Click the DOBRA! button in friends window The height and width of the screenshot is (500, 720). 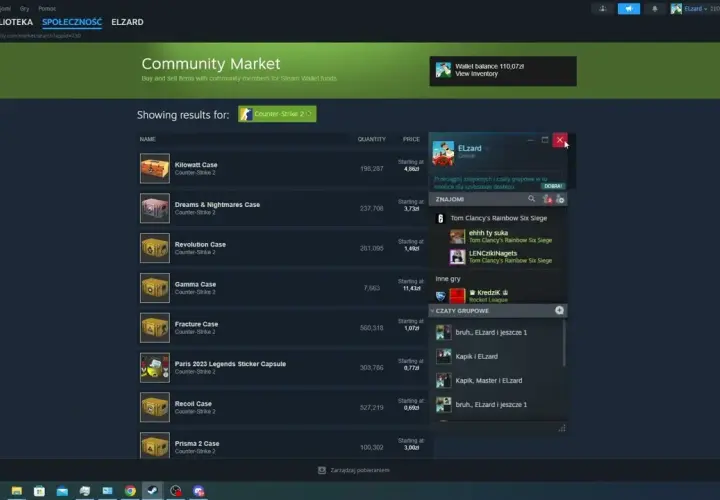coord(553,186)
